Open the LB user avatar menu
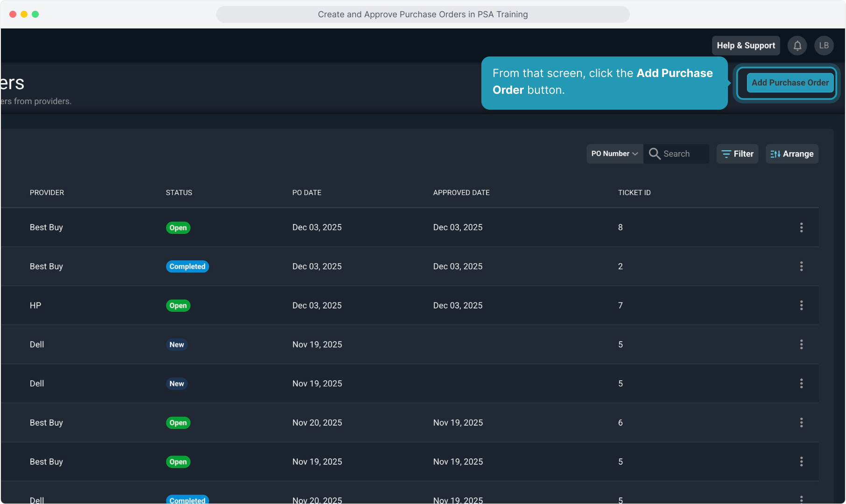 point(824,46)
